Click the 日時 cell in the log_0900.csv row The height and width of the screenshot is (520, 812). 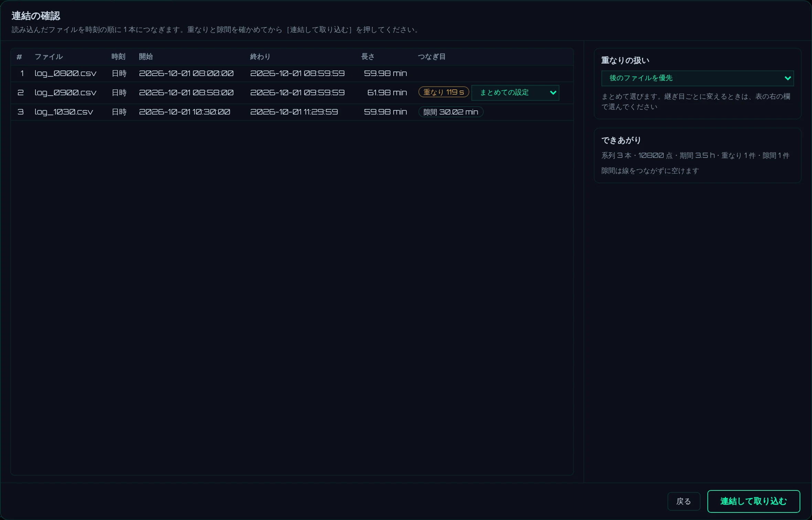(119, 93)
